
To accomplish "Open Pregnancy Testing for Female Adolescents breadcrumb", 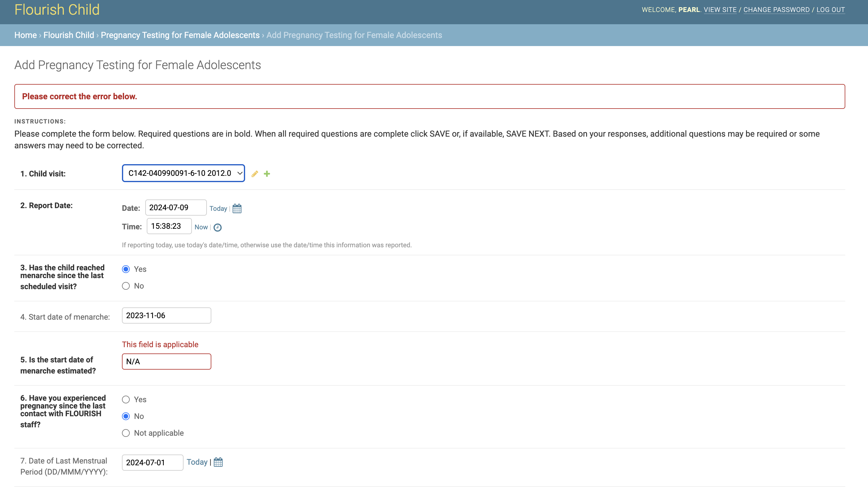I will point(180,35).
